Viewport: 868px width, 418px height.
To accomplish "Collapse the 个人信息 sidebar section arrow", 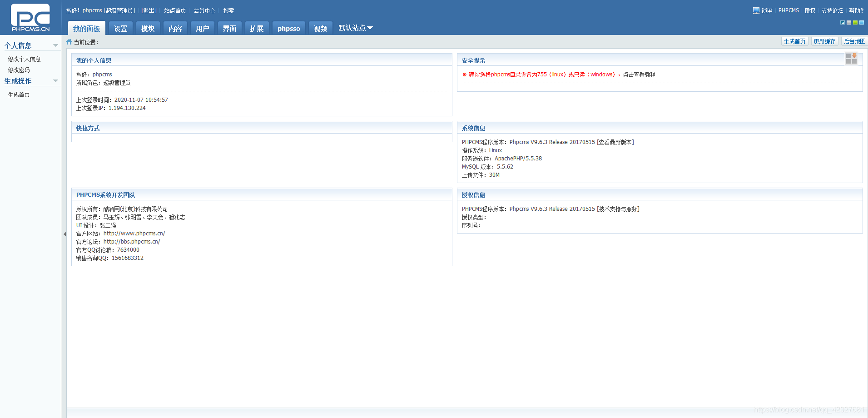I will coord(55,45).
